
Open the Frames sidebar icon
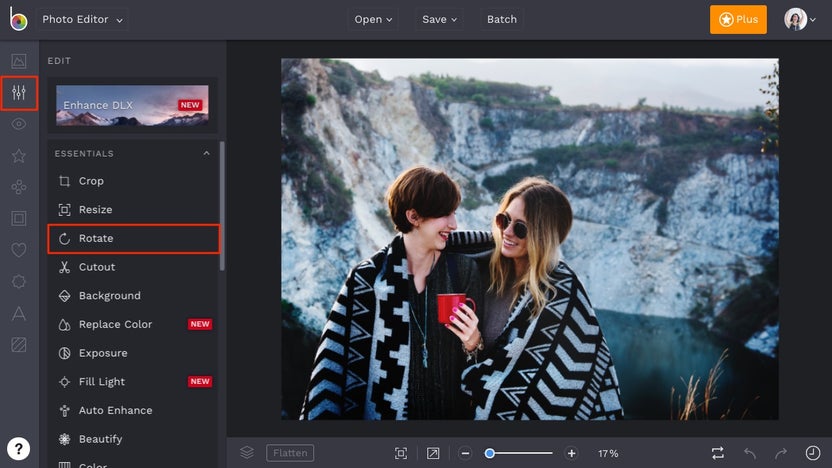[19, 218]
